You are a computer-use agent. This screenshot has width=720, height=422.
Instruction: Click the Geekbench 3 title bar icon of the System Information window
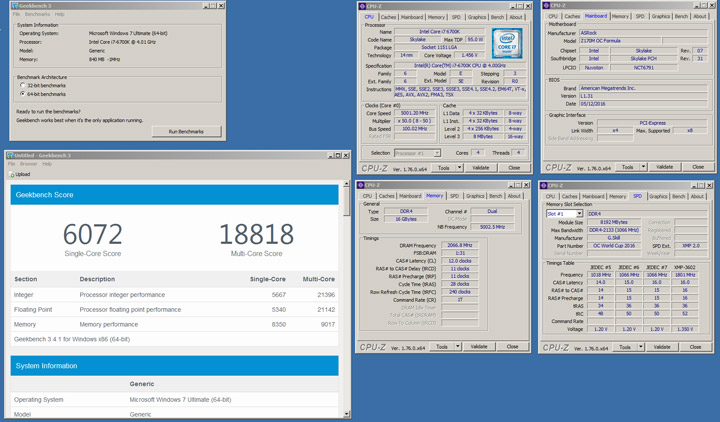15,6
